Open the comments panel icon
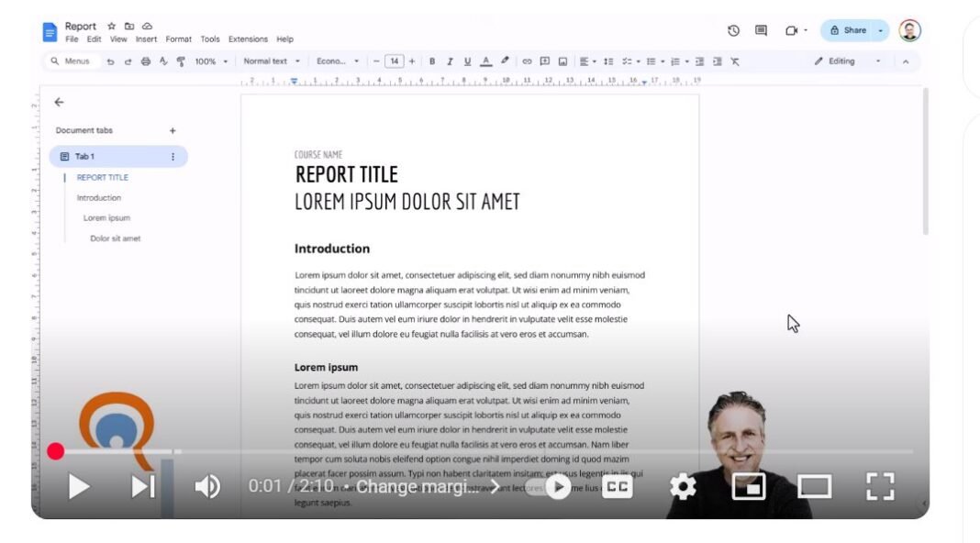The image size is (980, 543). coord(760,29)
